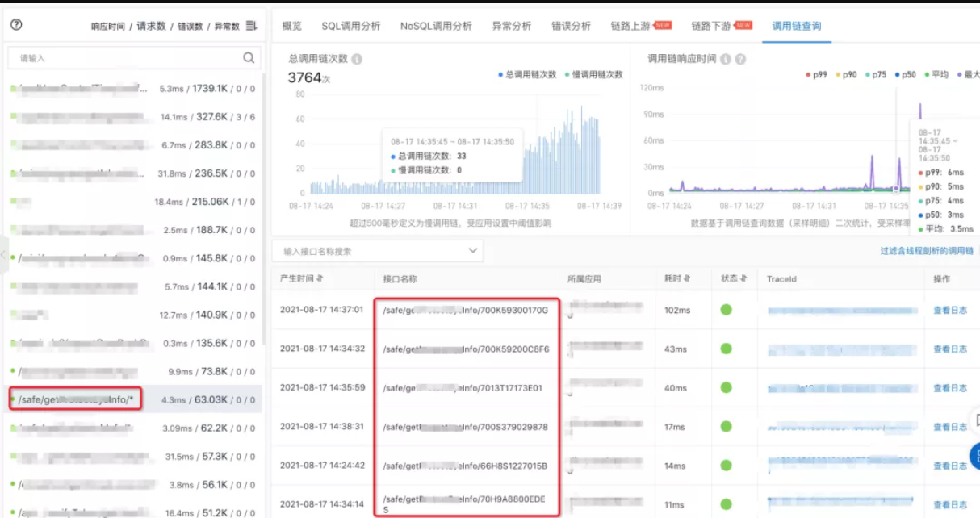The image size is (980, 518).
Task: Click green status dot in 11ms row
Action: (x=726, y=504)
